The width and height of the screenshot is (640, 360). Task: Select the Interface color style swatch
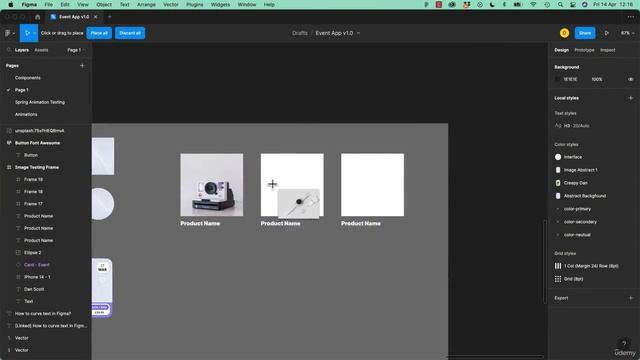pos(558,157)
